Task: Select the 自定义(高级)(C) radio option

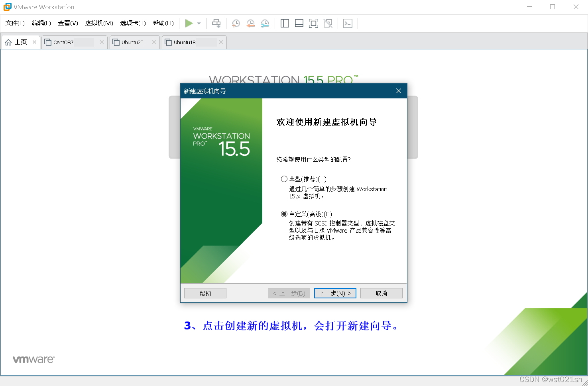Action: (284, 214)
